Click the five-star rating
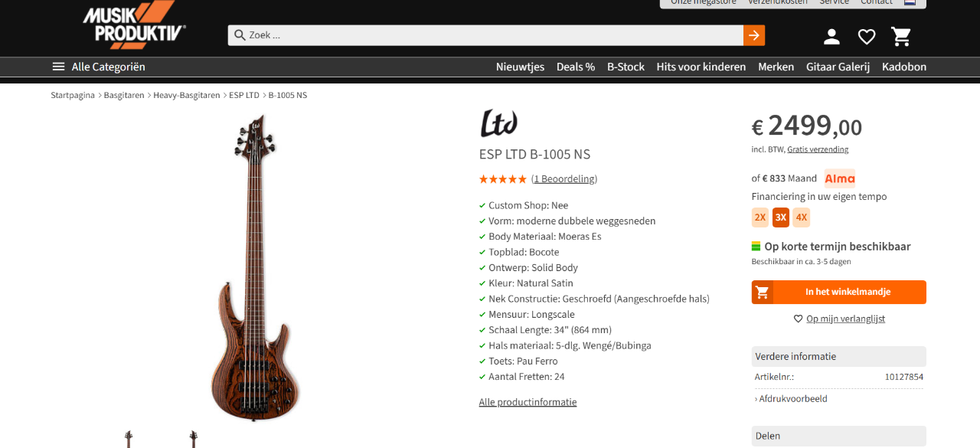The image size is (980, 448). [502, 179]
